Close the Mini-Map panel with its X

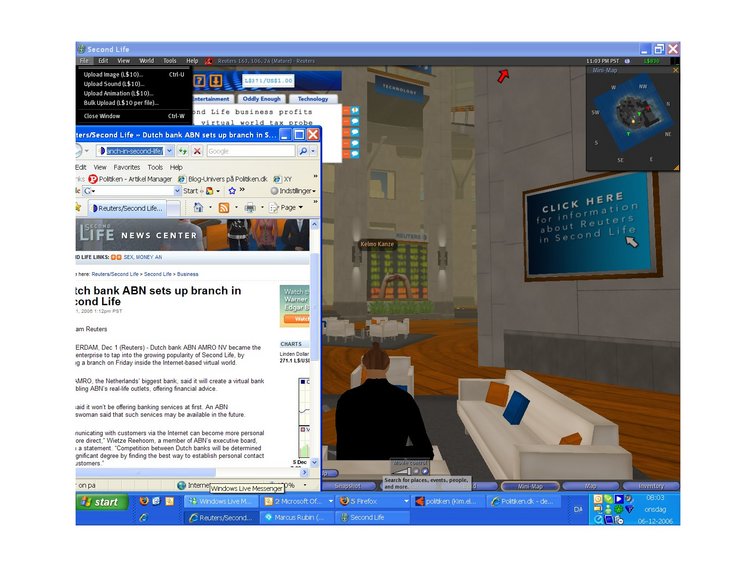pos(675,70)
